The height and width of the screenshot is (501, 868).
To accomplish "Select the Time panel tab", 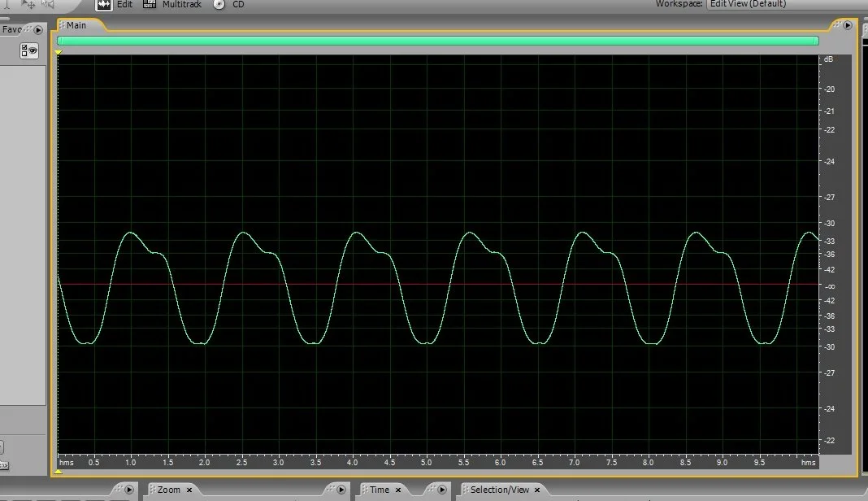I will 380,490.
